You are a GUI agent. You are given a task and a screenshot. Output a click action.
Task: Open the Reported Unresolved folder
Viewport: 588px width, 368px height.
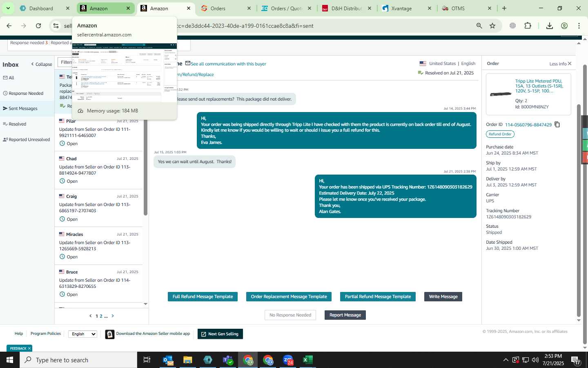27,139
